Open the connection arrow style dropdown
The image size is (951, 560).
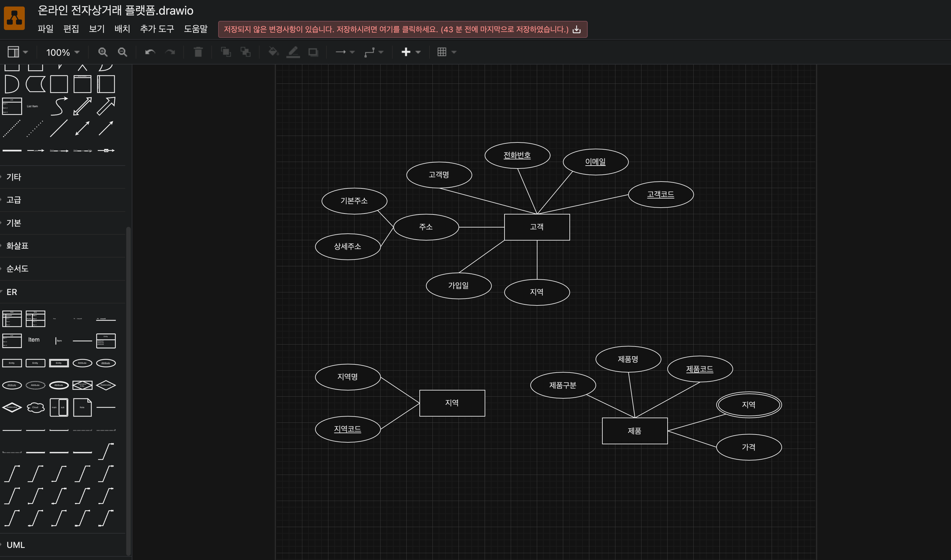(x=345, y=52)
